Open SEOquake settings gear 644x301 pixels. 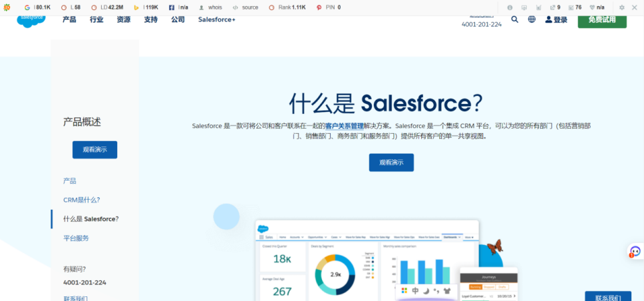[622, 7]
